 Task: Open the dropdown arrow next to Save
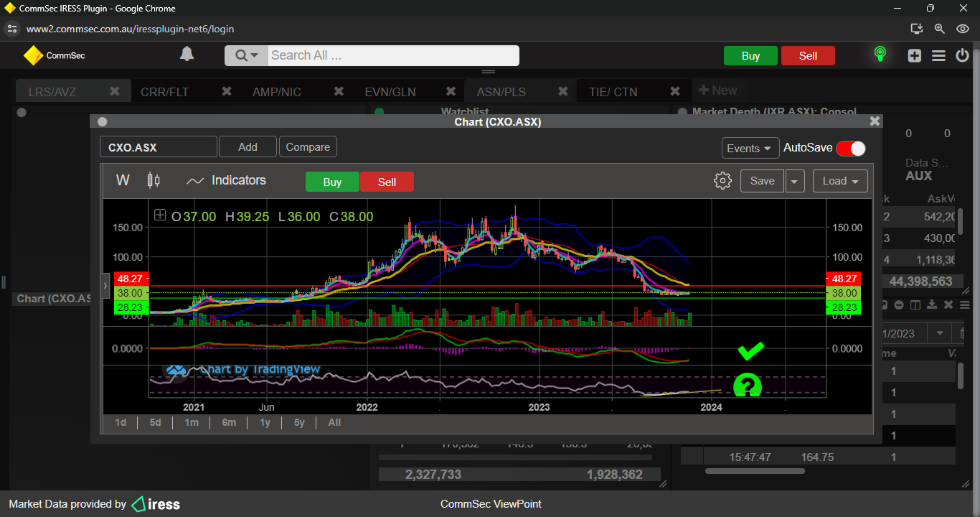(x=794, y=181)
